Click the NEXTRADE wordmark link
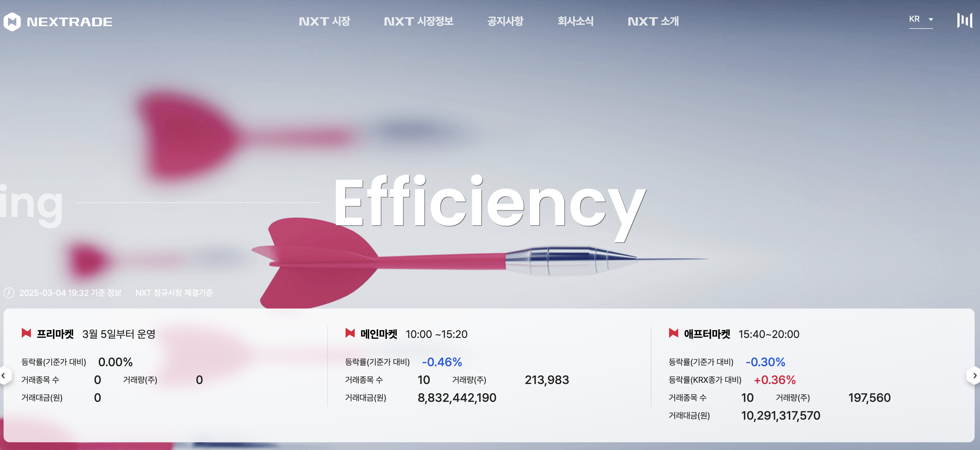The image size is (980, 450). [x=70, y=22]
